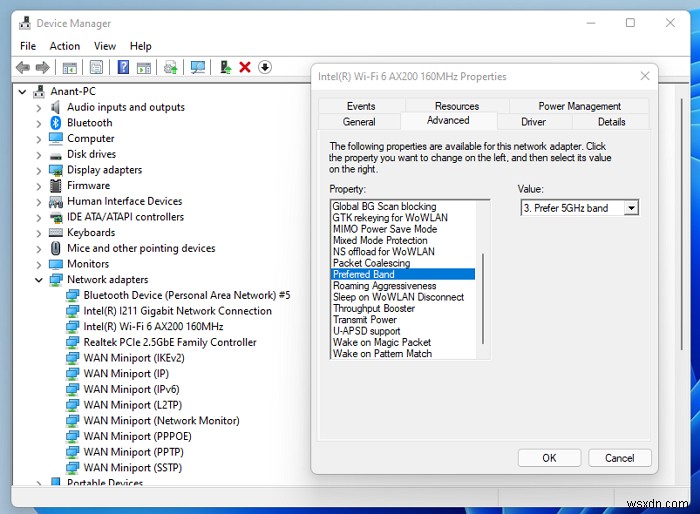Switch to the Driver tab
This screenshot has height=514, width=700.
click(x=533, y=122)
